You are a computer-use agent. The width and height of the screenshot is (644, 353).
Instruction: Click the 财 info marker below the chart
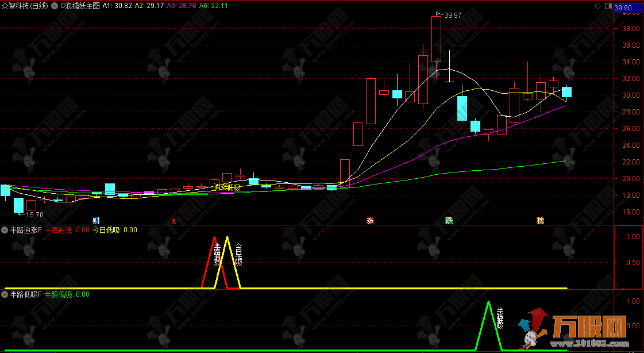96,221
